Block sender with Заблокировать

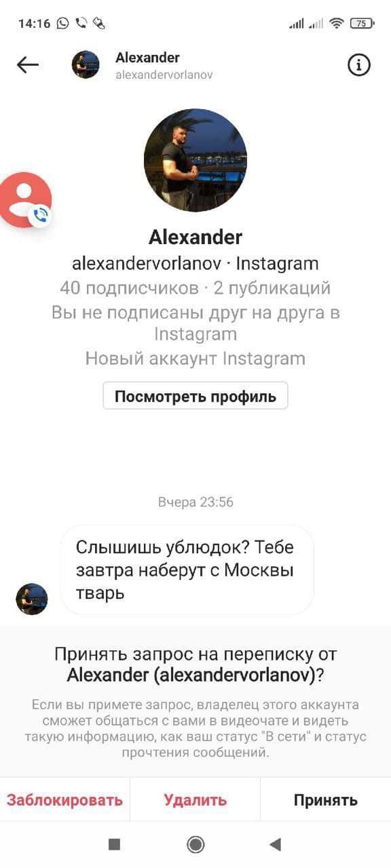[64, 800]
